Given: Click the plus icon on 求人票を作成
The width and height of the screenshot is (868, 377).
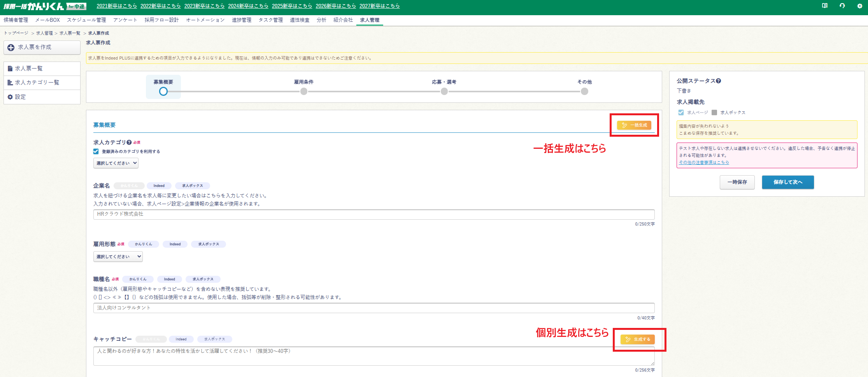Looking at the screenshot, I should [11, 48].
